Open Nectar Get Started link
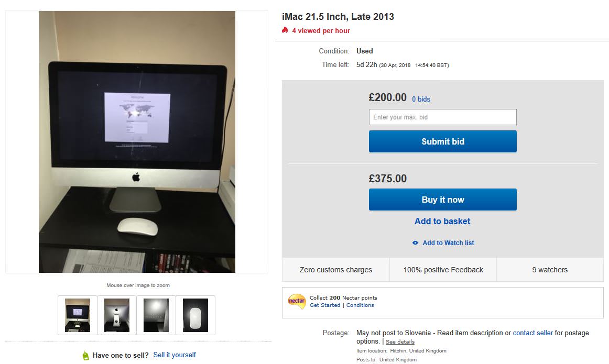This screenshot has width=609, height=364. tap(325, 305)
